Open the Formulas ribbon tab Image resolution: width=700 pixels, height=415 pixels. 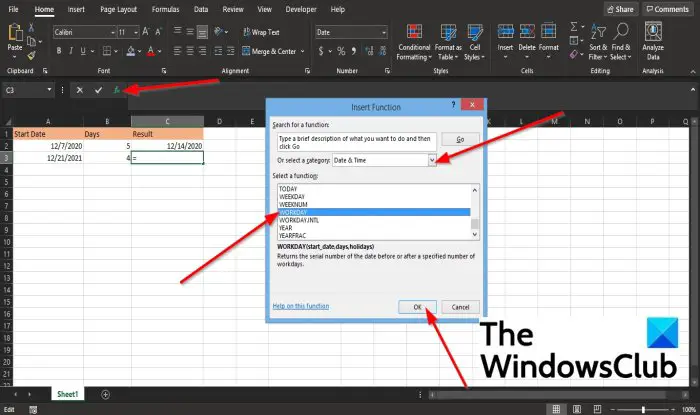[165, 9]
